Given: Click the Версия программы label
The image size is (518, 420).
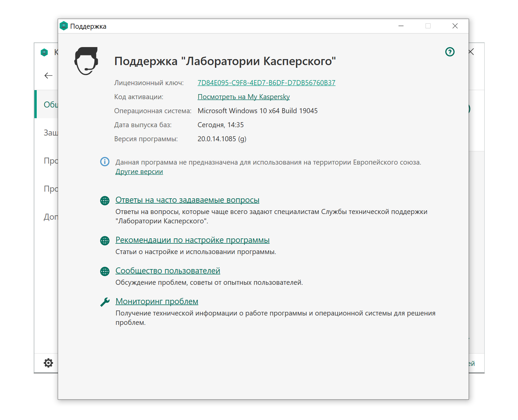Looking at the screenshot, I should pos(146,139).
